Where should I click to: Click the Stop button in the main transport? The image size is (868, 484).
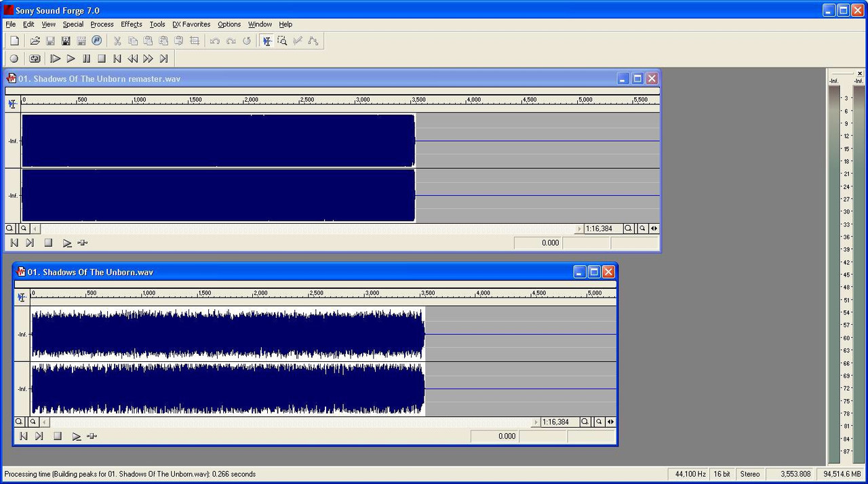(102, 59)
